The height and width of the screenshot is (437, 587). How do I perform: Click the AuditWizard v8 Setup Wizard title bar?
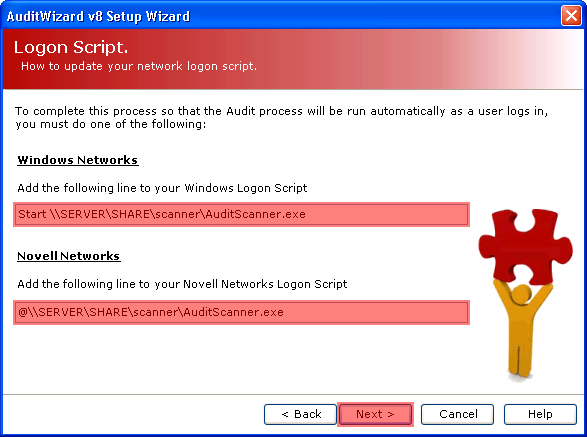coord(281,16)
